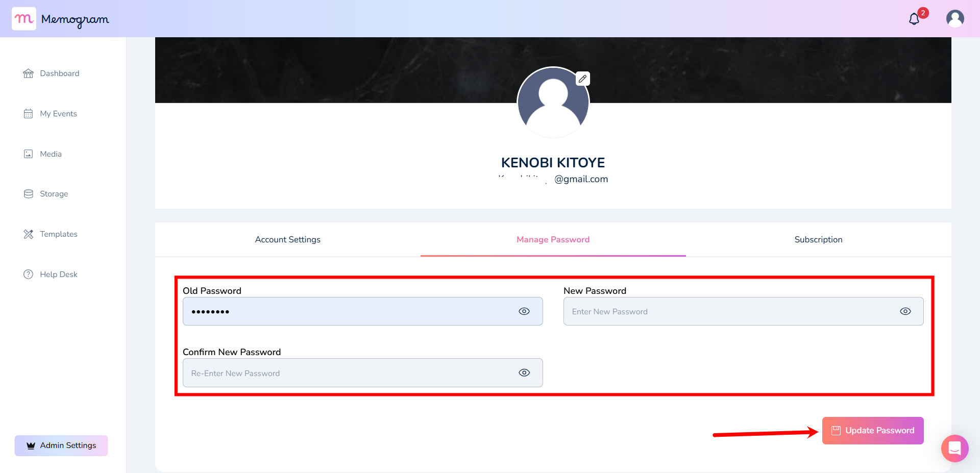
Task: Focus the Enter New Password field
Action: [744, 311]
